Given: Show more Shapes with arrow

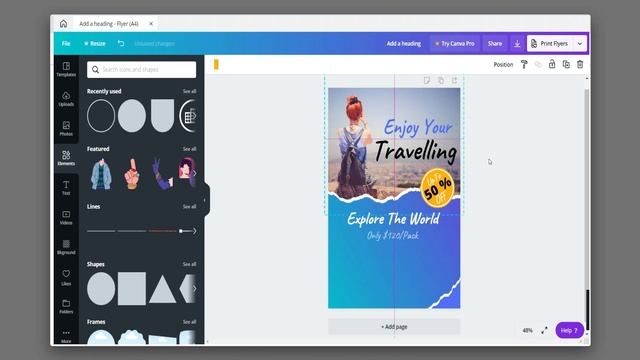Looking at the screenshot, I should click(195, 289).
